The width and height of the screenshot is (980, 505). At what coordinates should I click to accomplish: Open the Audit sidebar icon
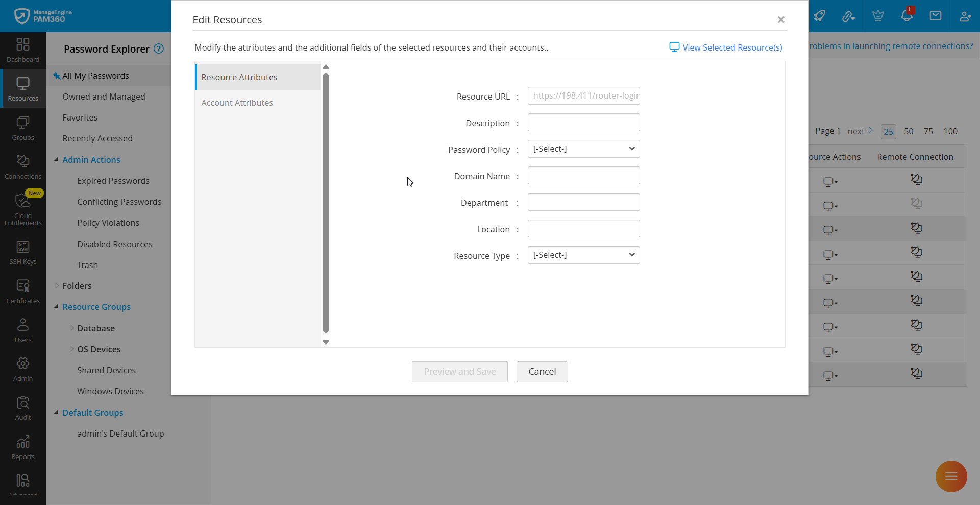pyautogui.click(x=23, y=408)
